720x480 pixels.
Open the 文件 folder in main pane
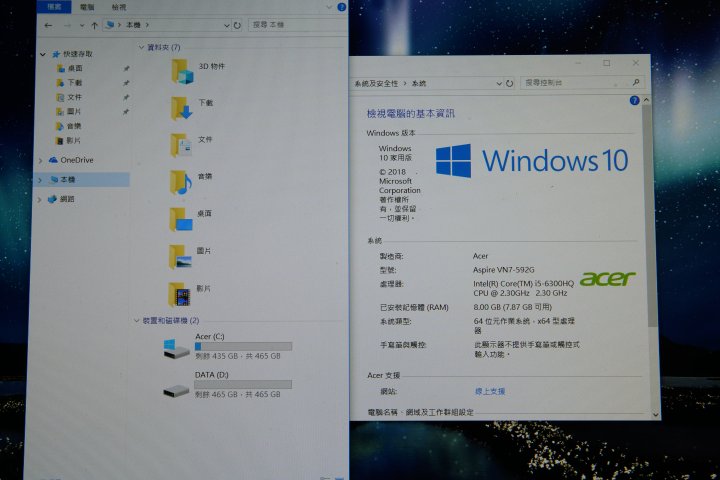(181, 145)
